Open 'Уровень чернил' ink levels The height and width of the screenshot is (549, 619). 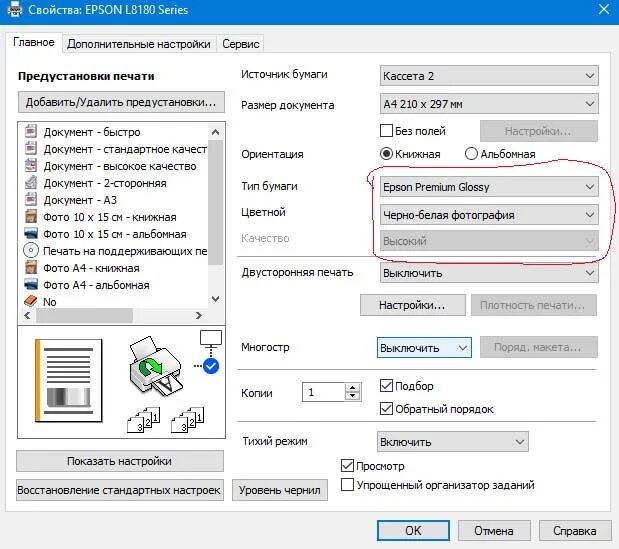(x=279, y=490)
